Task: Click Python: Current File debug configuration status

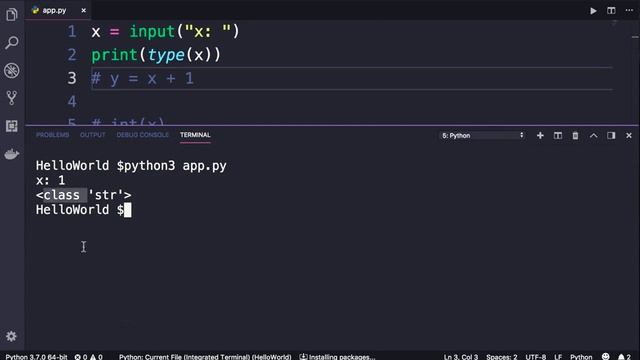Action: tap(205, 357)
